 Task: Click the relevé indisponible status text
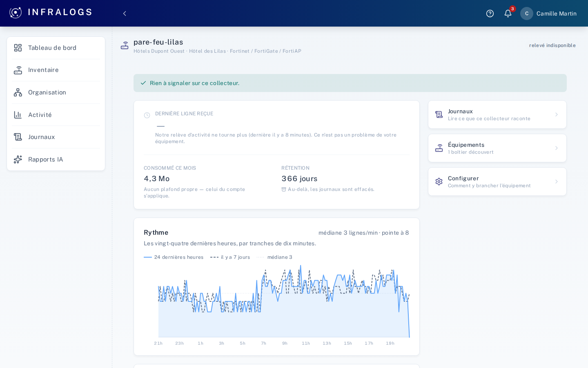point(552,45)
